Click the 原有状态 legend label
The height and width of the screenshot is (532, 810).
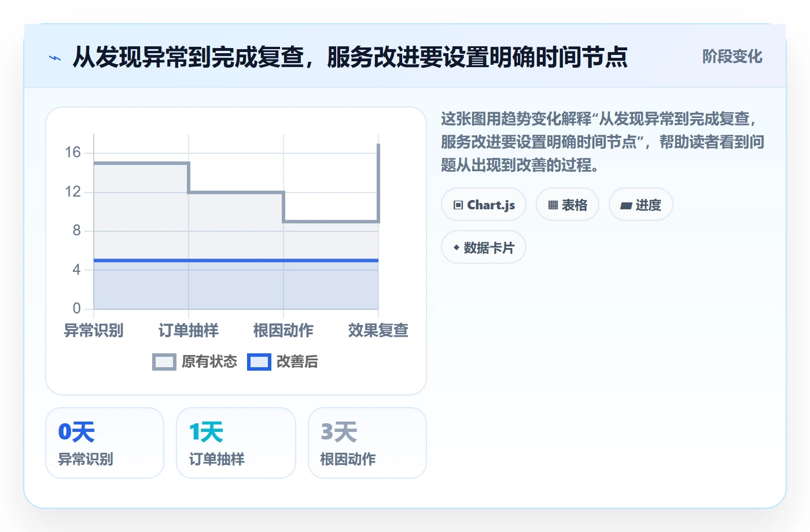point(209,362)
